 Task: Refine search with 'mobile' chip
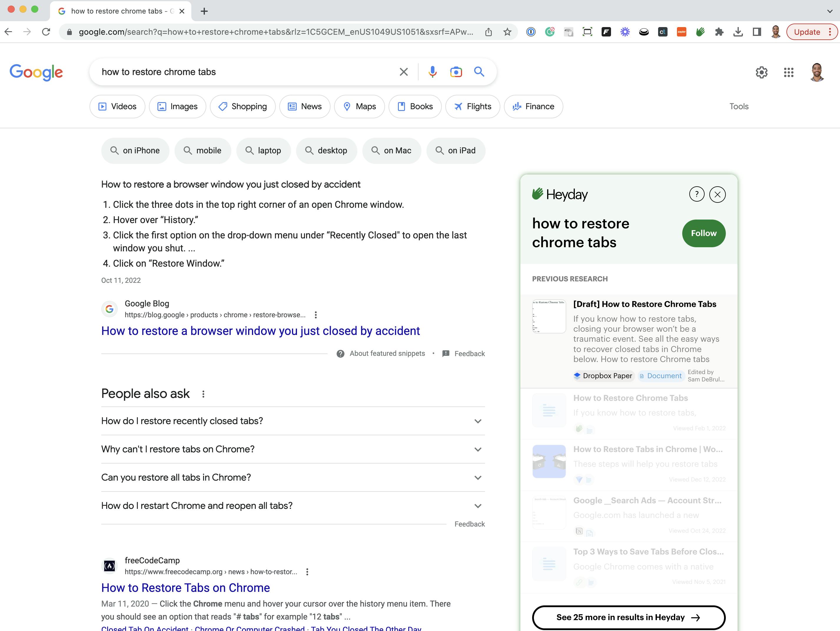tap(203, 151)
